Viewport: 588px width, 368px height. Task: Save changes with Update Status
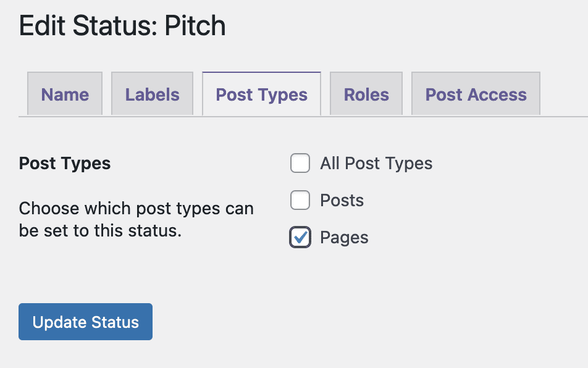tap(85, 322)
